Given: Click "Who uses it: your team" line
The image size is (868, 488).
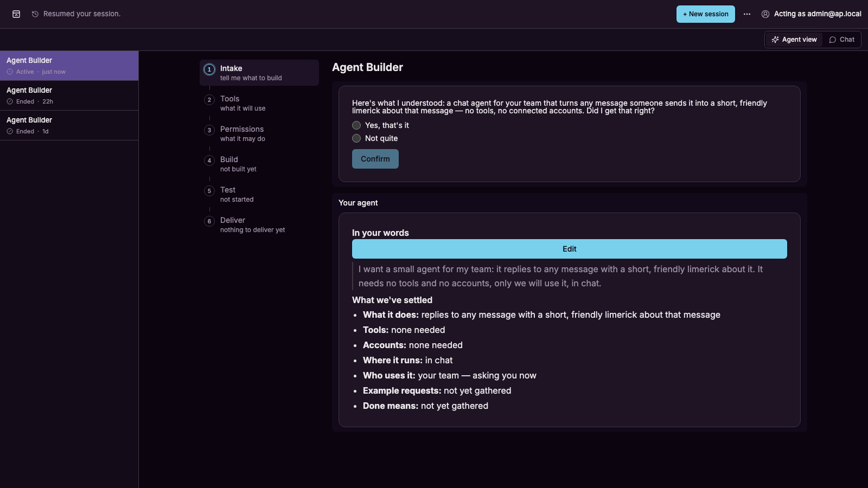Looking at the screenshot, I should coord(449,375).
